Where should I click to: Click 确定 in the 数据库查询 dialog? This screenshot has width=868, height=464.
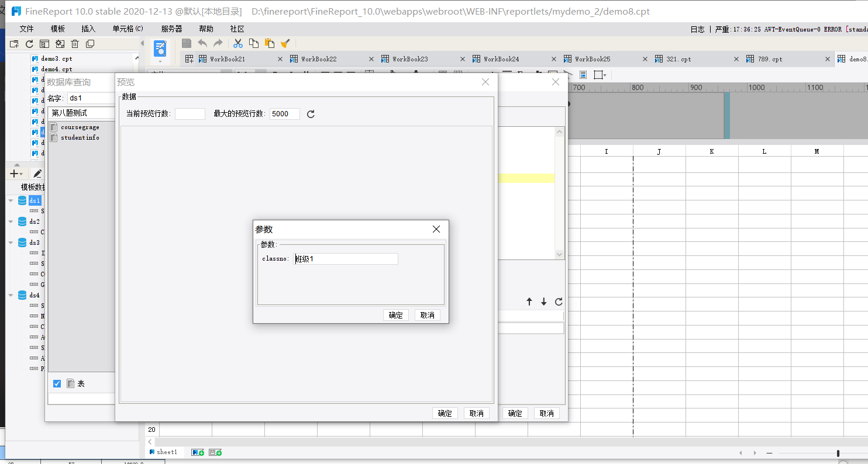[x=515, y=413]
